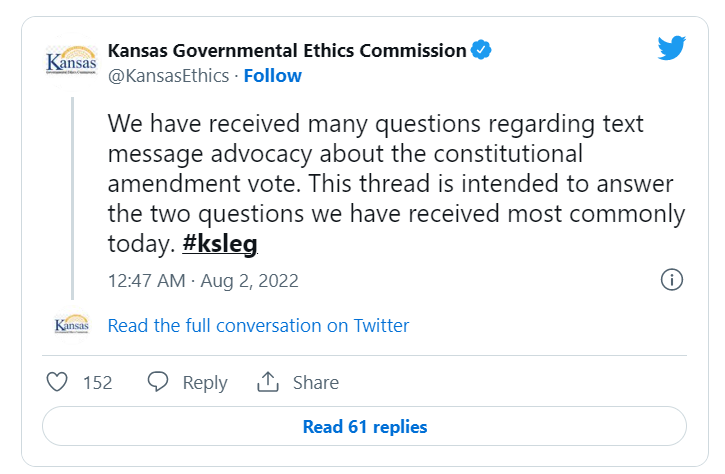
Task: Click the blue verified badge icon
Action: [x=481, y=50]
